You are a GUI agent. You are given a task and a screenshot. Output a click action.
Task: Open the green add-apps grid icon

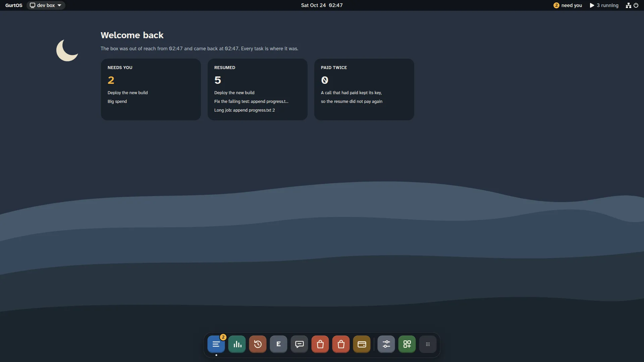407,344
